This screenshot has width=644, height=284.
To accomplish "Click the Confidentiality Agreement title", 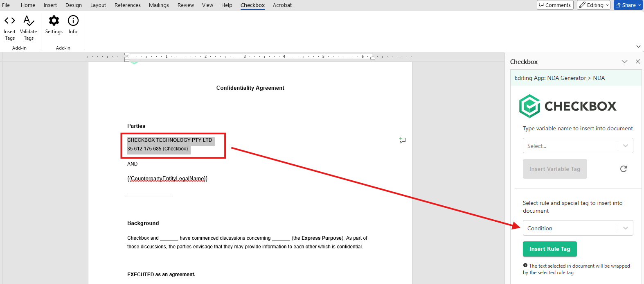I will 250,88.
